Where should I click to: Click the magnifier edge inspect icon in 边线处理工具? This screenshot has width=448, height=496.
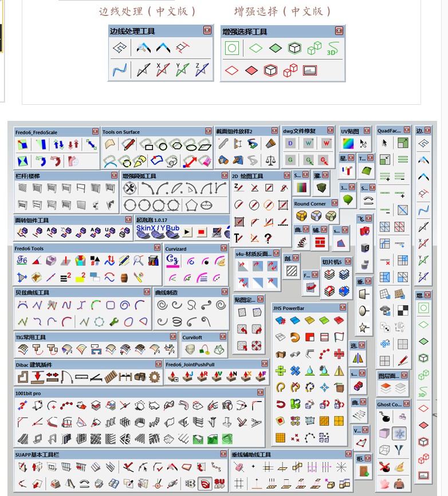(x=143, y=48)
